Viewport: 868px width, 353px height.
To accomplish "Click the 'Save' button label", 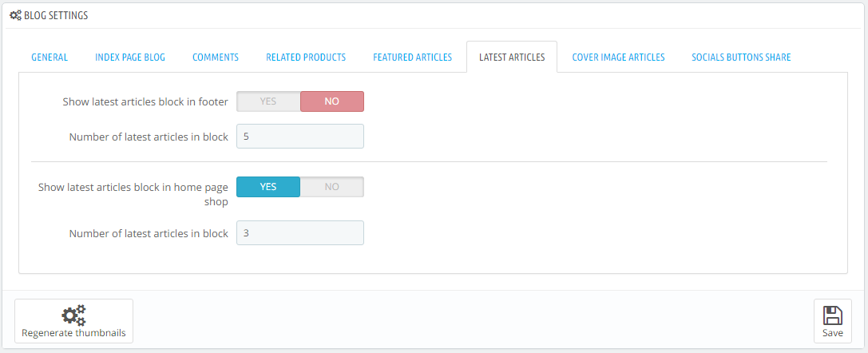I will tap(833, 333).
